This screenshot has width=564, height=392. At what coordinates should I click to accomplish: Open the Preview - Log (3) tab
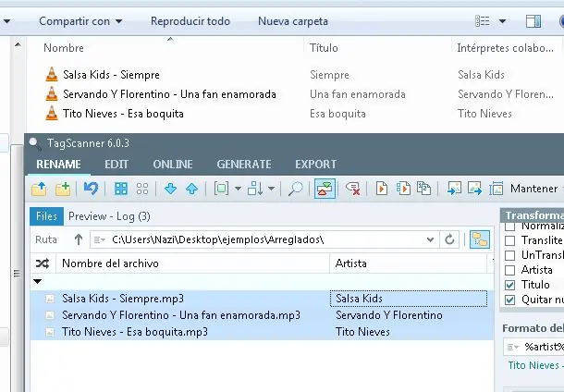[x=109, y=216]
